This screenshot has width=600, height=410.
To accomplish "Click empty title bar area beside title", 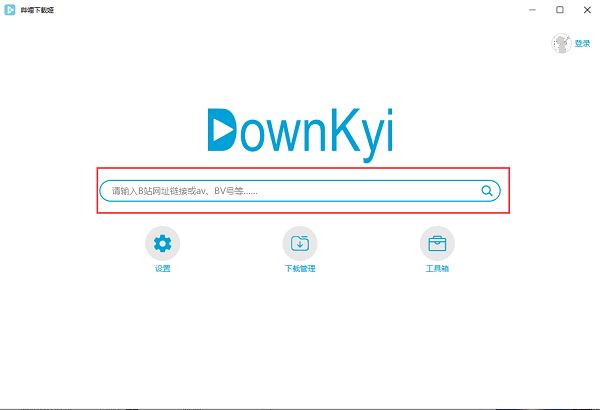I will [287, 10].
